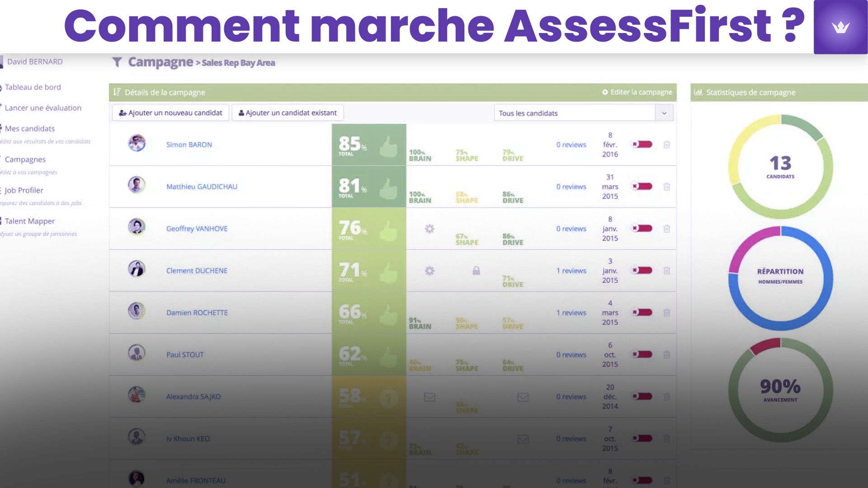Click Geoffrey VANHOVE's avatar photo
Viewport: 868px width, 488px height.
137,227
